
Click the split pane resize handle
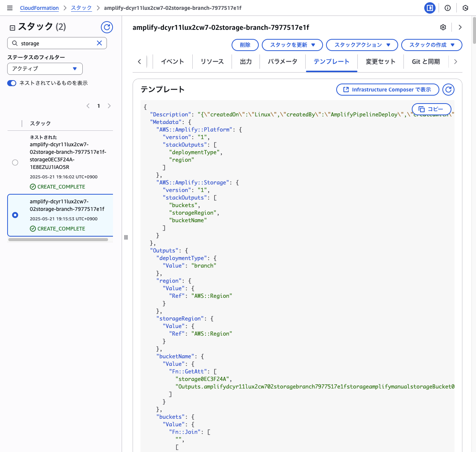126,237
